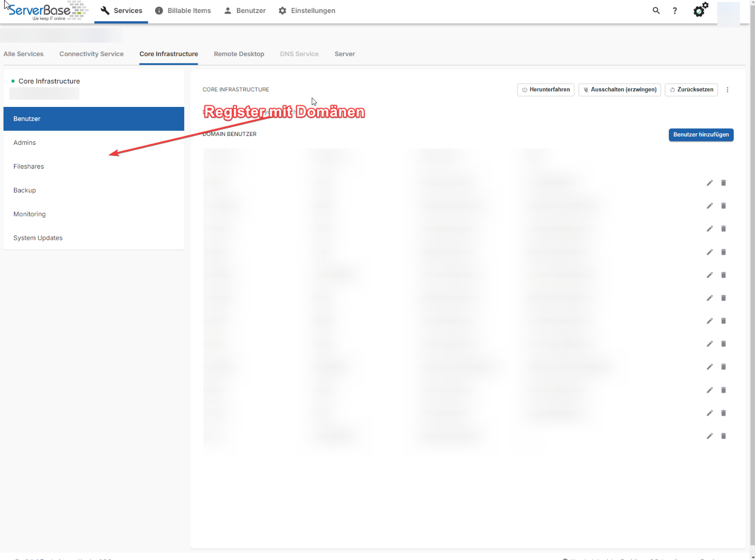Open Fileshares in the sidebar
This screenshot has height=560, width=755.
(29, 167)
